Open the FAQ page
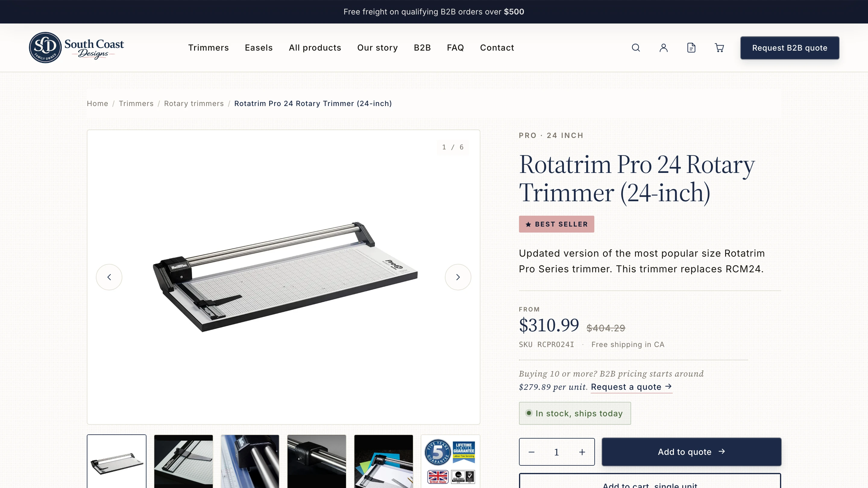 tap(455, 48)
